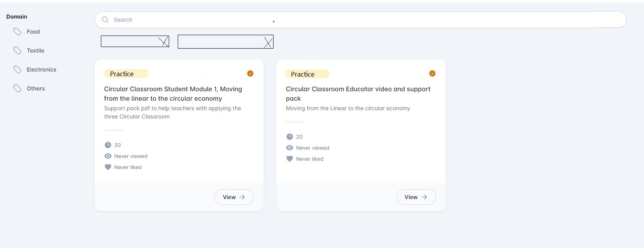Click eye icon on Educator video card
The image size is (644, 248).
coord(290,148)
